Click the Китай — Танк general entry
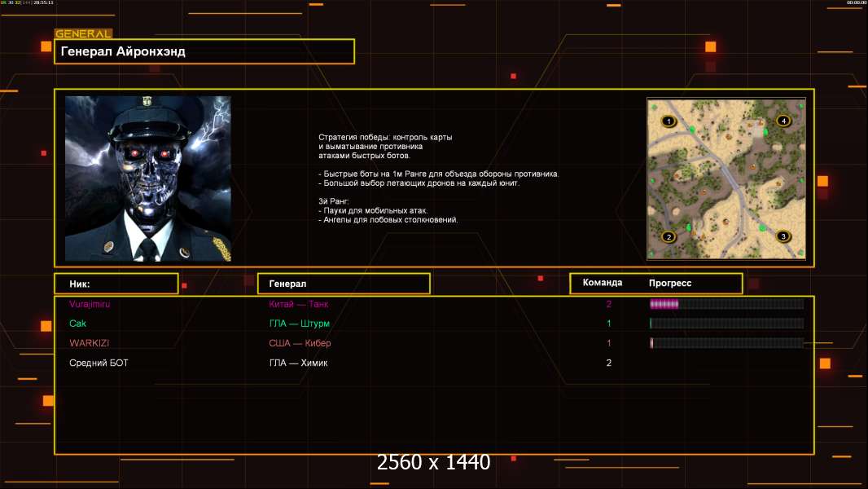 (x=299, y=304)
